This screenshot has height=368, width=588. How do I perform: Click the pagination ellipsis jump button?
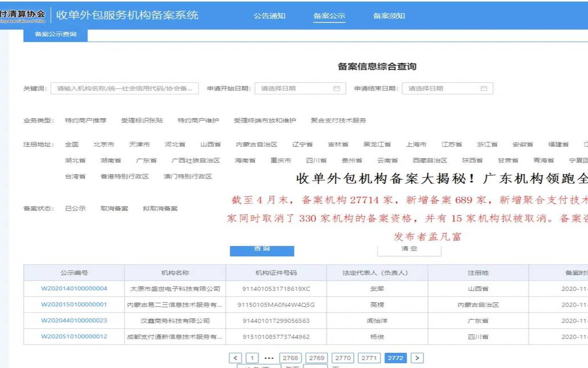(269, 358)
